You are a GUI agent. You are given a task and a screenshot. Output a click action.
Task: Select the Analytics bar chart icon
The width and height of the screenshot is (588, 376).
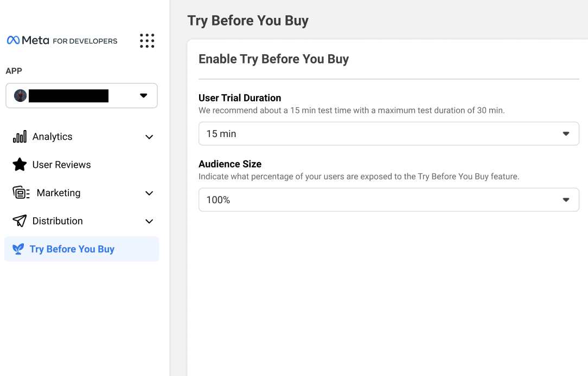[x=19, y=137]
